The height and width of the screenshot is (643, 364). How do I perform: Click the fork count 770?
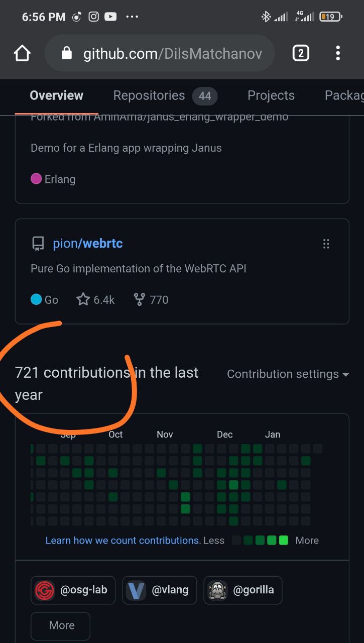click(151, 300)
